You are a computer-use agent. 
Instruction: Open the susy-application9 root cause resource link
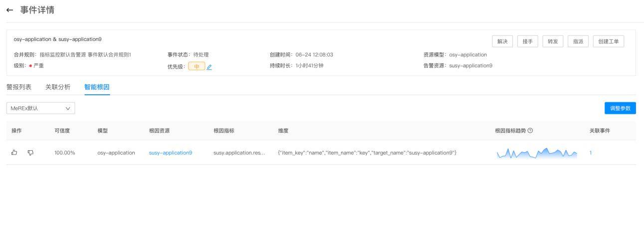pyautogui.click(x=171, y=153)
